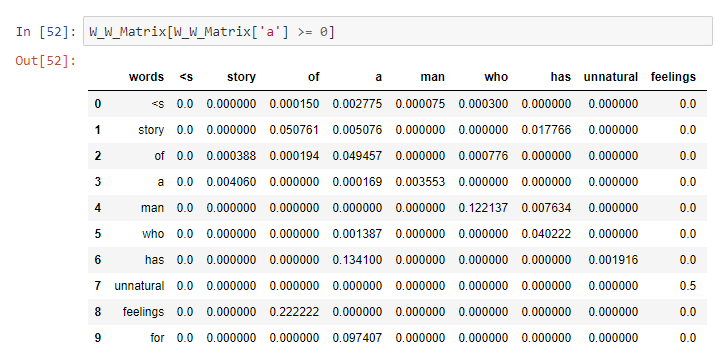728x360 pixels.
Task: Click cell value 0.000388
Action: pos(231,156)
